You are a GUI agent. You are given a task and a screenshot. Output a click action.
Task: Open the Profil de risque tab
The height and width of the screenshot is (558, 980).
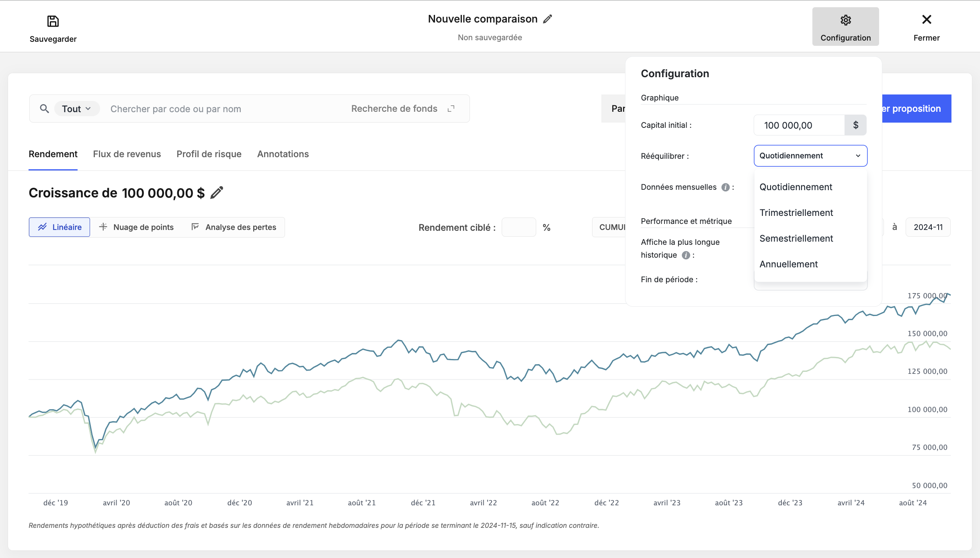pos(209,154)
